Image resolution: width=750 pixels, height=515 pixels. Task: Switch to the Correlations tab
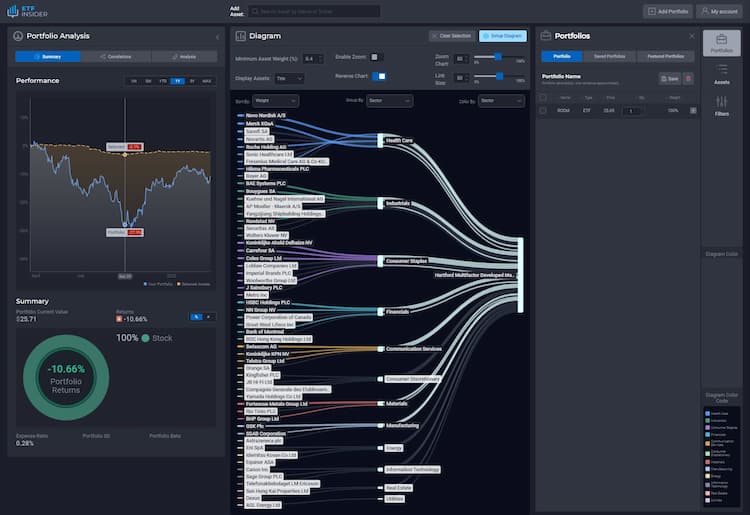pos(116,56)
